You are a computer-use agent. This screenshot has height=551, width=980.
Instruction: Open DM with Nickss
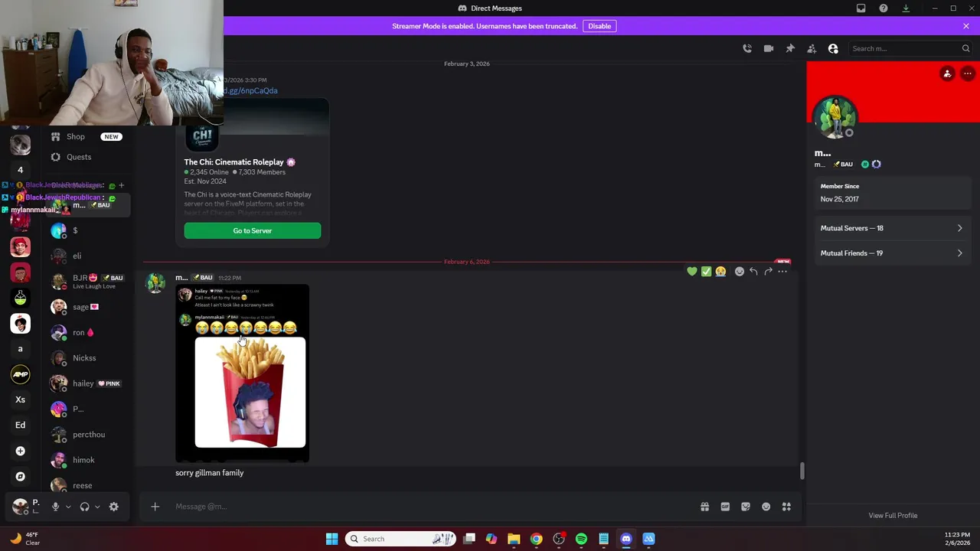tap(87, 358)
